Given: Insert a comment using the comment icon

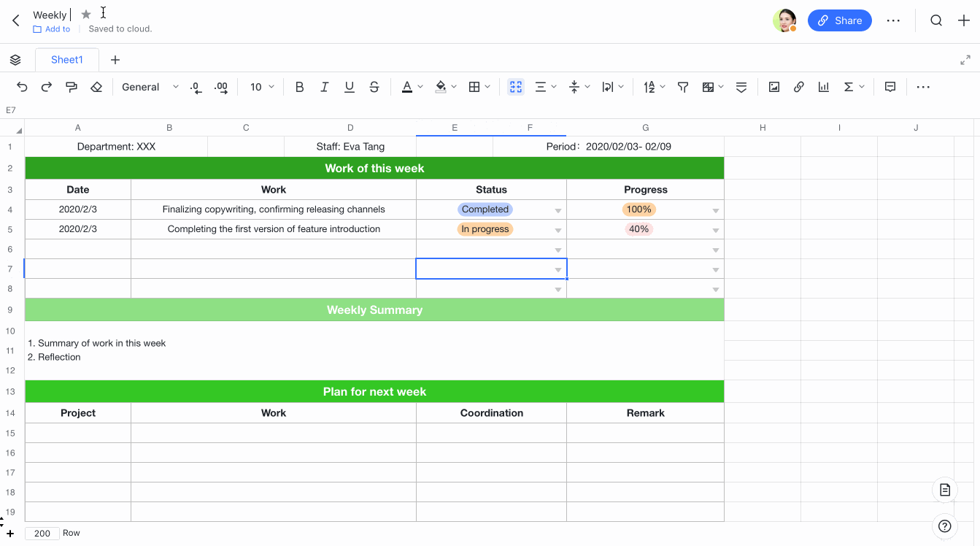Looking at the screenshot, I should [890, 87].
